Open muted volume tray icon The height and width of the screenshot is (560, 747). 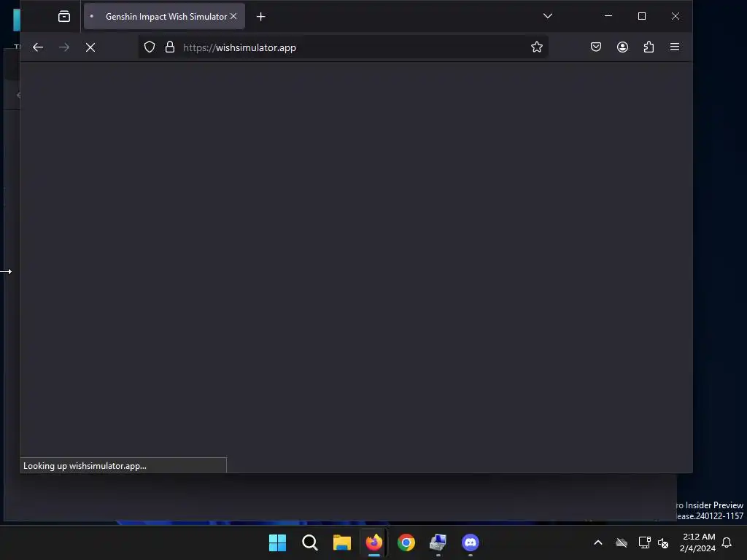[x=662, y=542]
